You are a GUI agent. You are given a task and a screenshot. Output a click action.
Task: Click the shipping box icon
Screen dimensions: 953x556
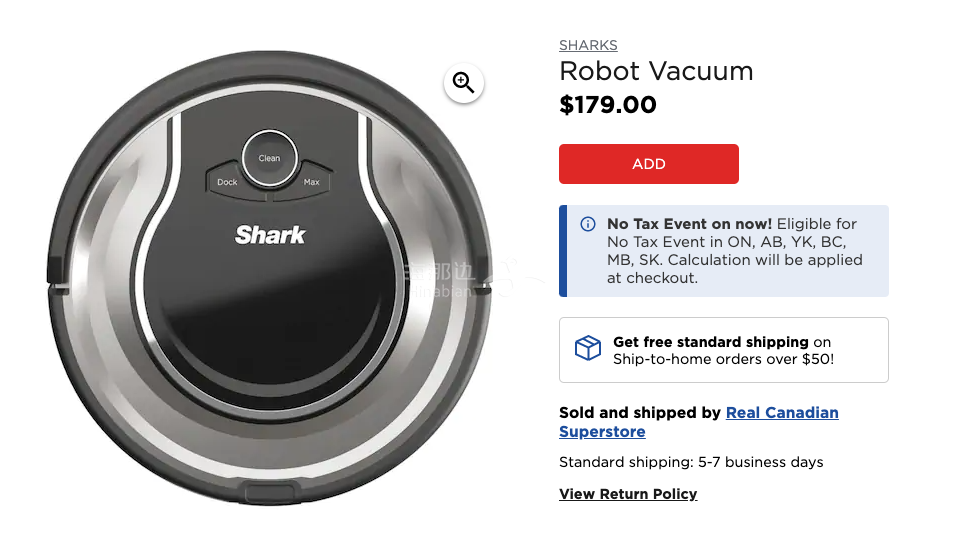(x=588, y=348)
